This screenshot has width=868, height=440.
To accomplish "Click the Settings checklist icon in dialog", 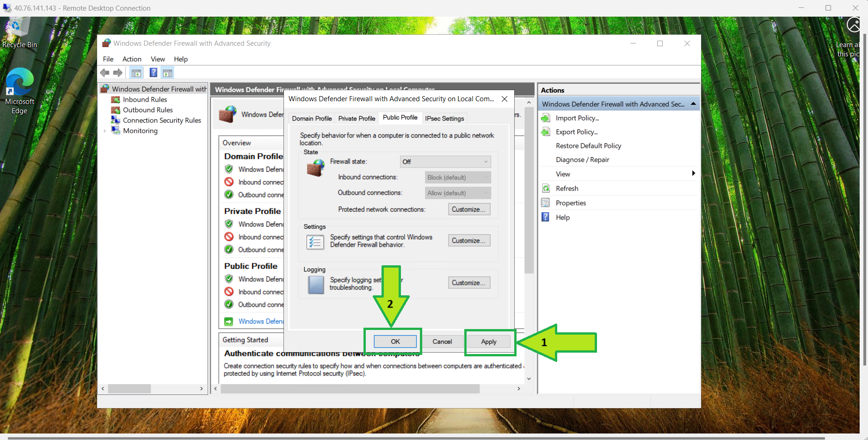I will pos(315,242).
